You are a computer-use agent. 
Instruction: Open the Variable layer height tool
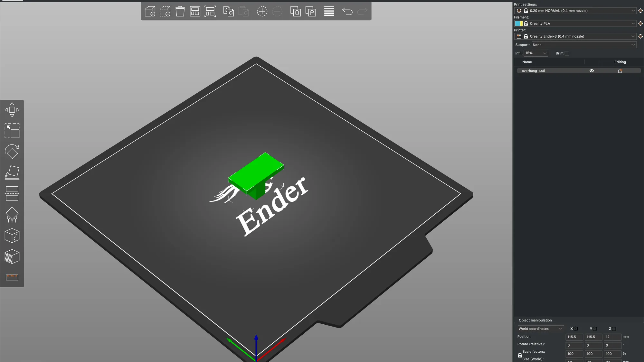(329, 12)
